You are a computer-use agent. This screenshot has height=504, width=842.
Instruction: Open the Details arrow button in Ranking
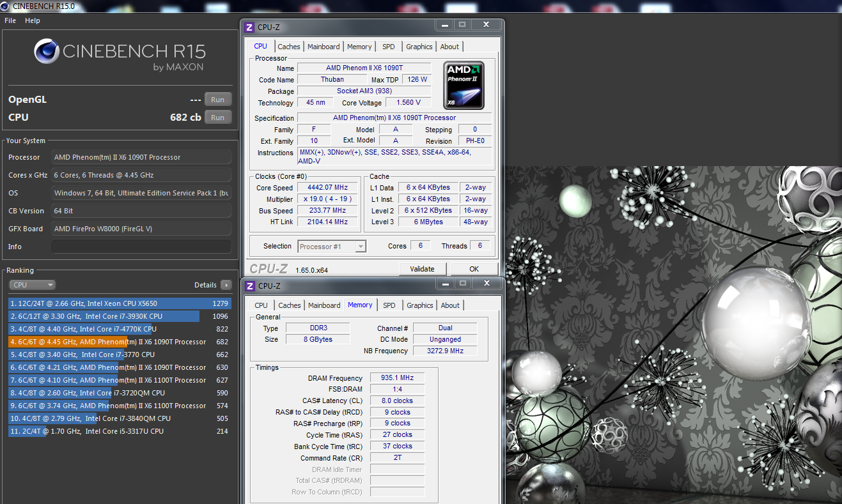click(x=226, y=285)
